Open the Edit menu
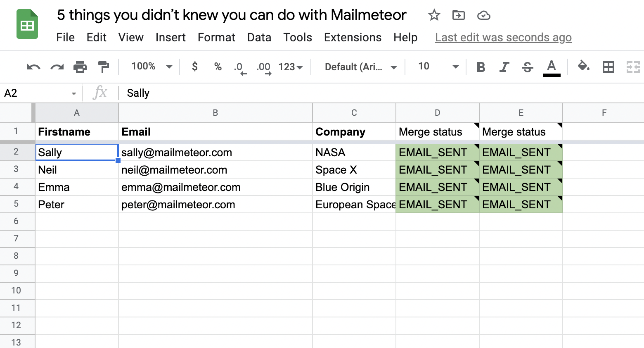This screenshot has height=348, width=644. [x=97, y=38]
